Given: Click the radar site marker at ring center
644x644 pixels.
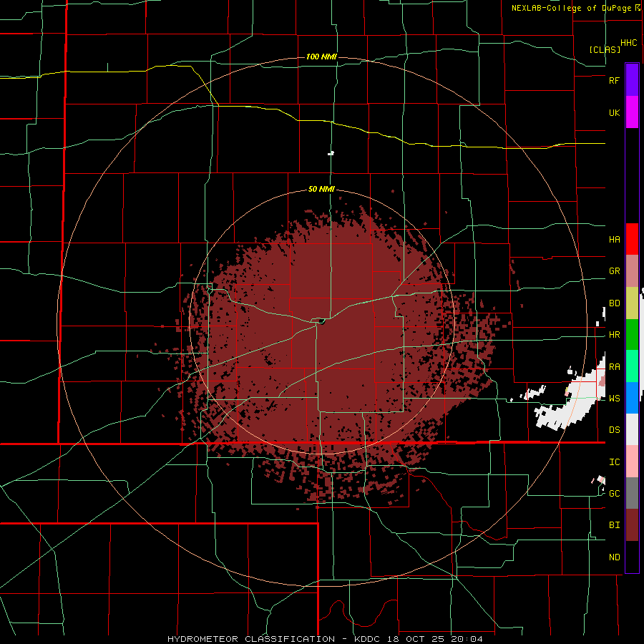Looking at the screenshot, I should (321, 321).
